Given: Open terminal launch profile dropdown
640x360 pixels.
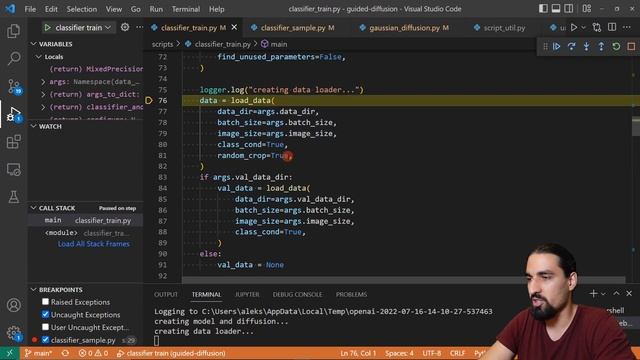Looking at the screenshot, I should (603, 294).
